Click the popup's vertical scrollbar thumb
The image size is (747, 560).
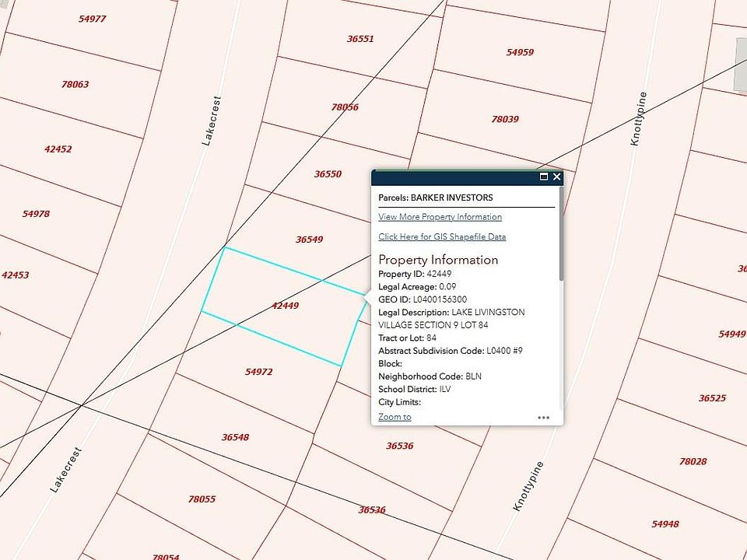pos(561,233)
